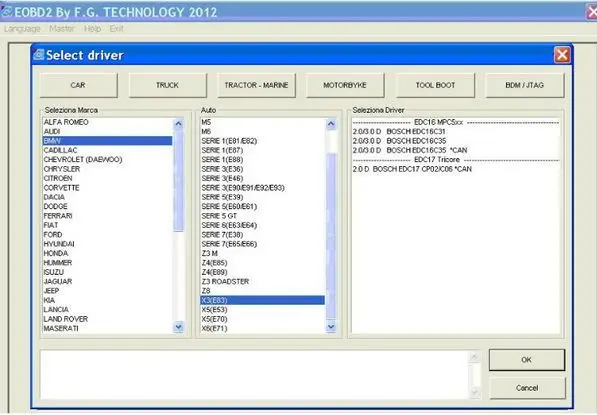Click inside the bottom message text box

(x=254, y=375)
